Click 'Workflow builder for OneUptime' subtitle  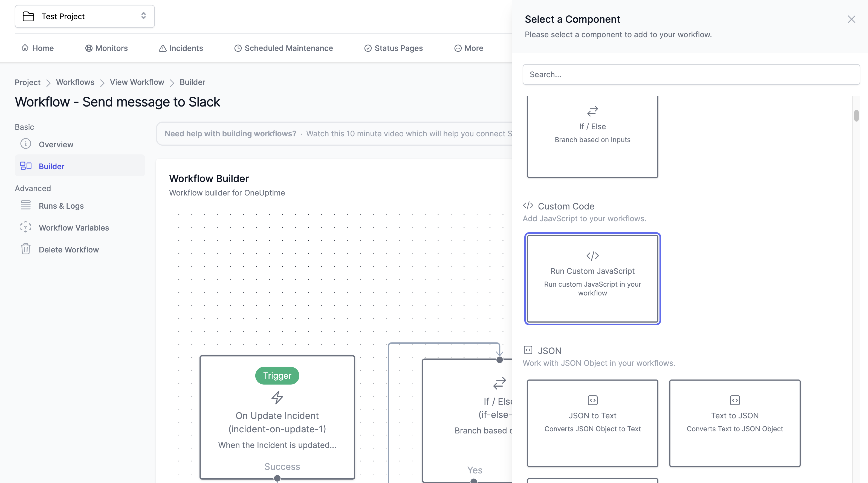coord(227,193)
